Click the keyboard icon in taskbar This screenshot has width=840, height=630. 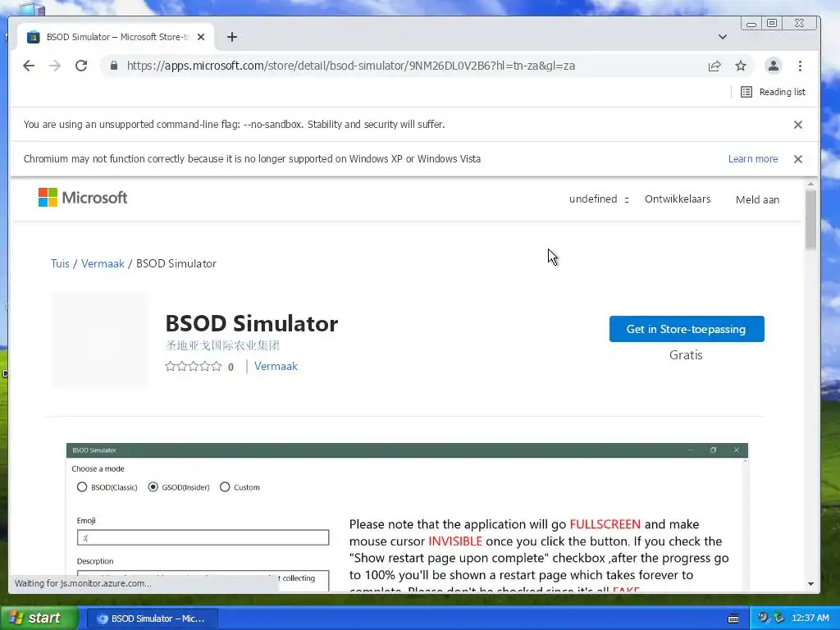(x=733, y=619)
